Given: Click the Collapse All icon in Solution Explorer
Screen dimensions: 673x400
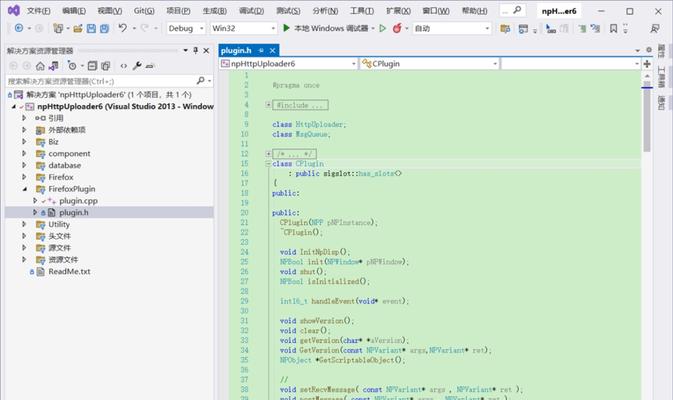Looking at the screenshot, I should (x=92, y=66).
